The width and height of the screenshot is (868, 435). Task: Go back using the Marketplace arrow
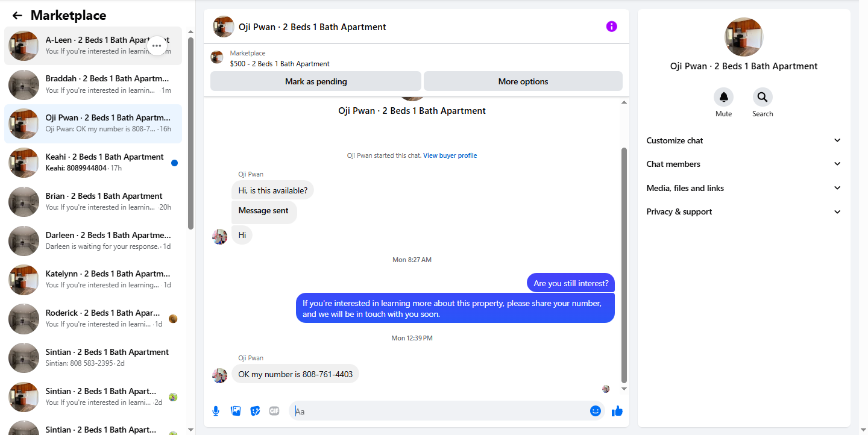[x=17, y=16]
